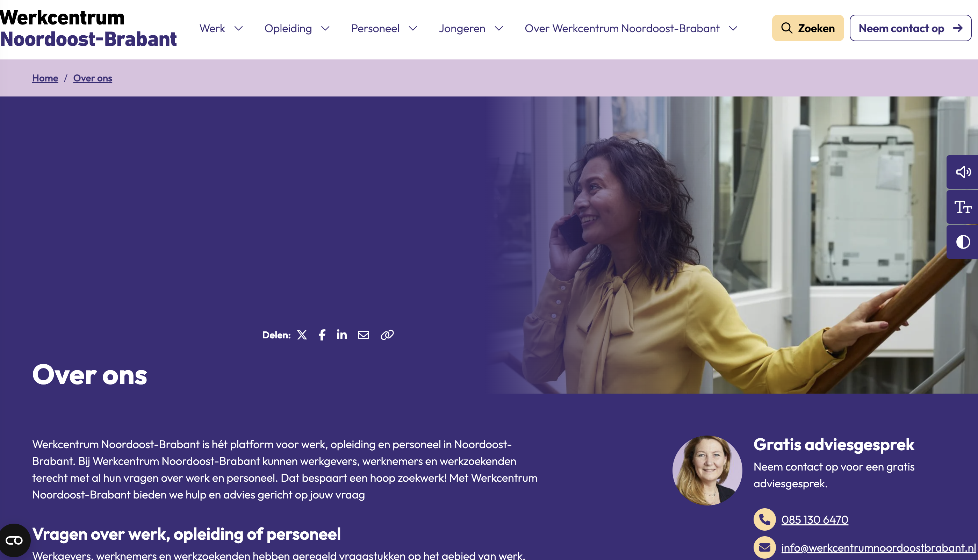Share page by email envelope icon
Viewport: 978px width, 560px height.
pyautogui.click(x=364, y=335)
